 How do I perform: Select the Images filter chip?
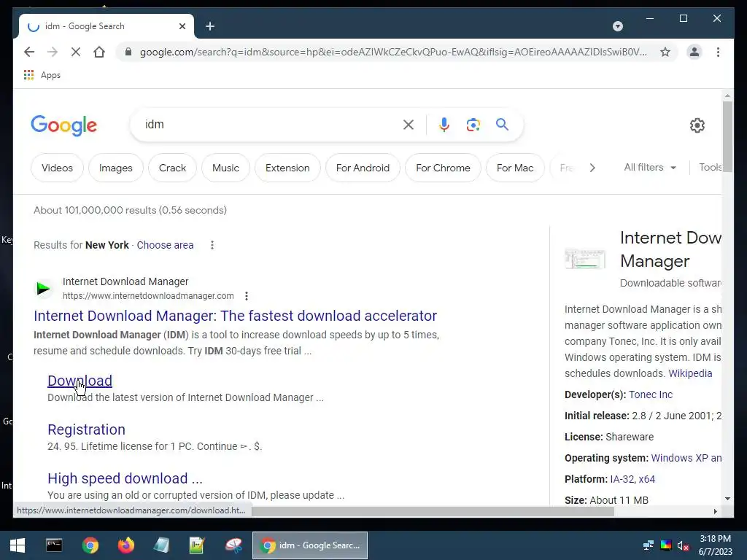coord(116,168)
